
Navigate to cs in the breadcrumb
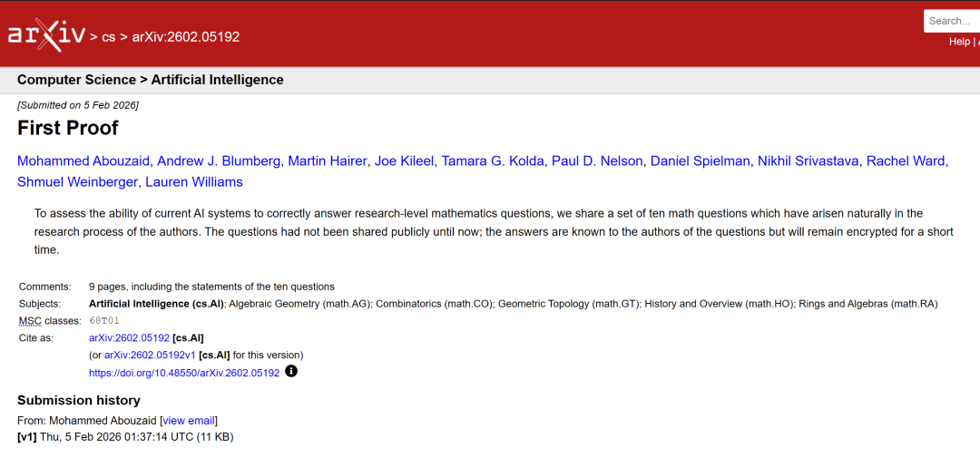click(x=108, y=37)
